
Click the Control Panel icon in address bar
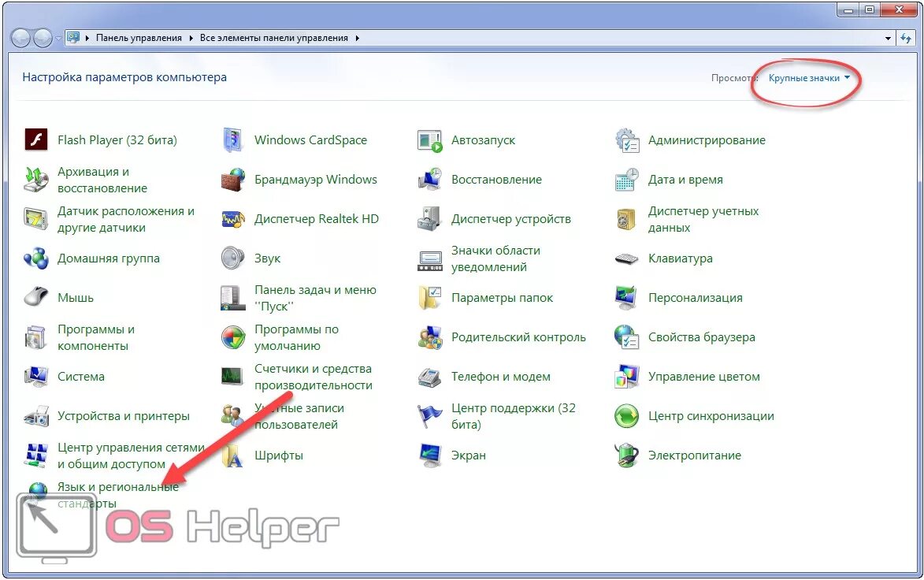click(74, 38)
